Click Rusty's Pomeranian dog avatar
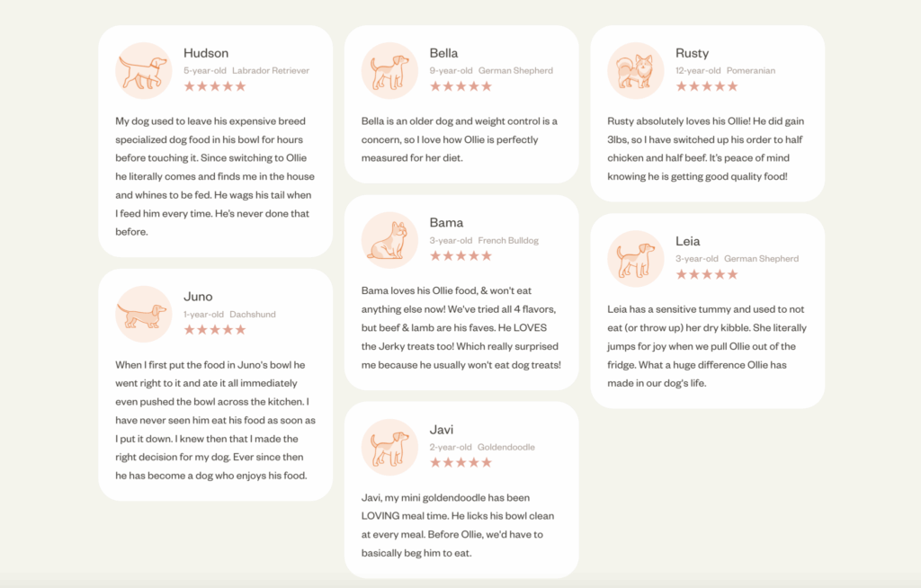 coord(636,70)
